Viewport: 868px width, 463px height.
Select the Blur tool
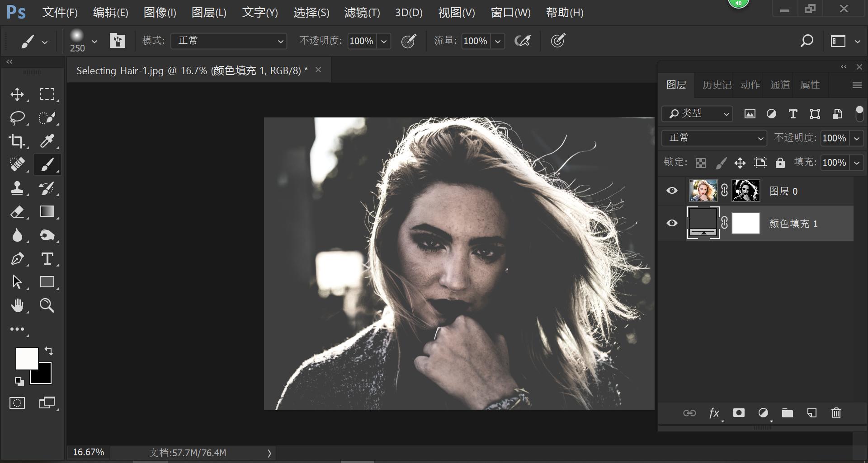click(17, 235)
